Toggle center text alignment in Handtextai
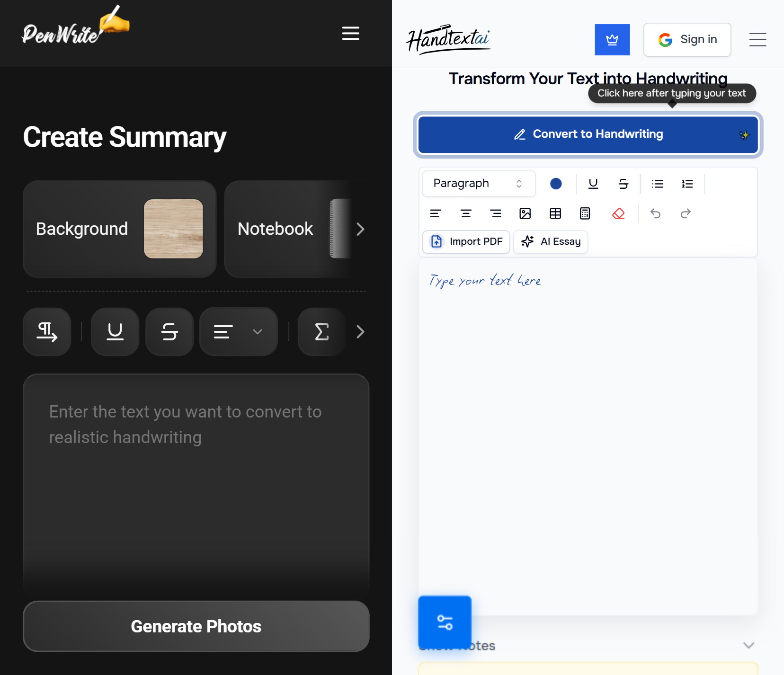 point(466,213)
